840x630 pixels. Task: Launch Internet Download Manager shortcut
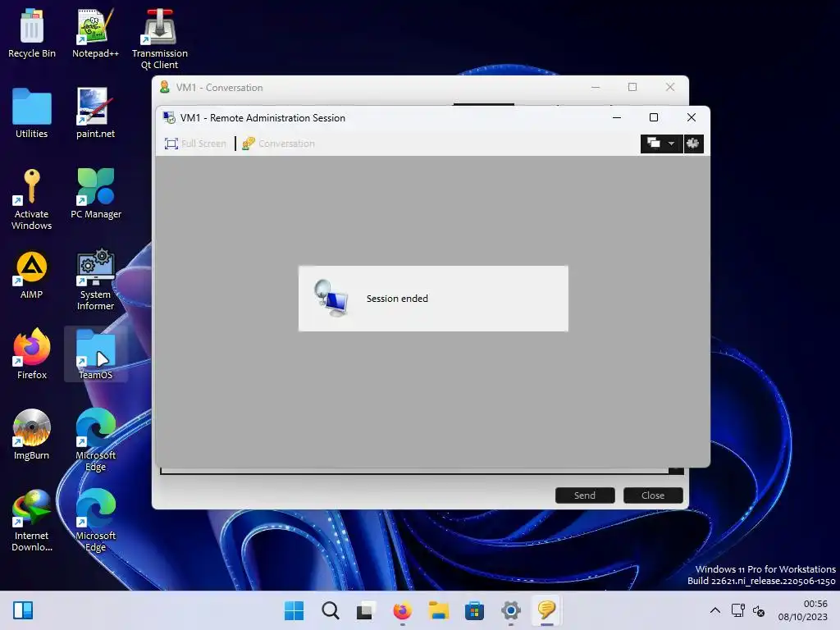(x=32, y=520)
